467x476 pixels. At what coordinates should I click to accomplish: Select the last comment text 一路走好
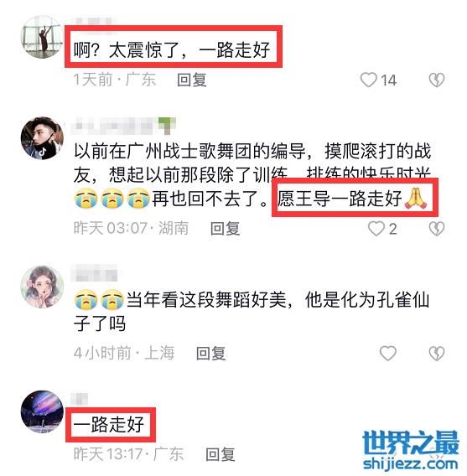point(109,424)
